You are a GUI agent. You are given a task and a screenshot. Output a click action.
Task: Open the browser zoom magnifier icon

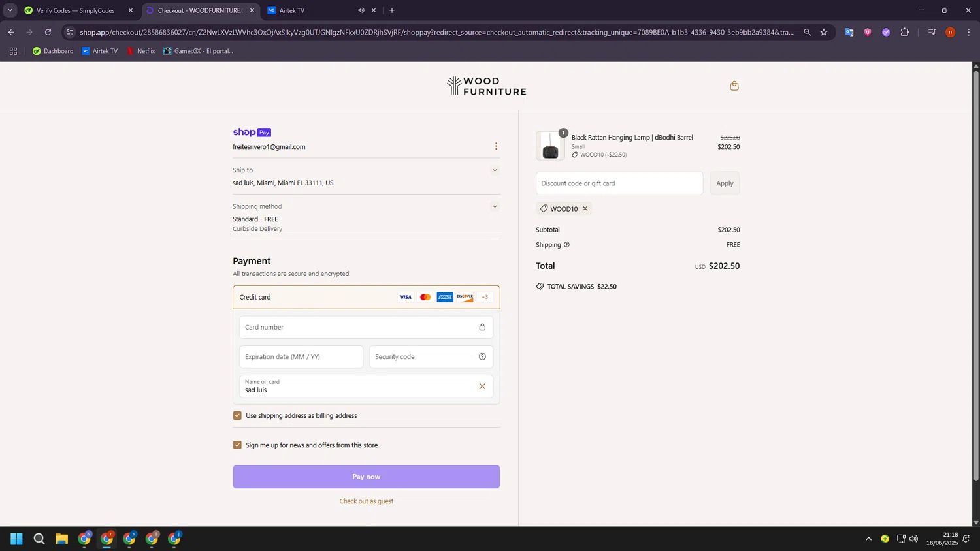(x=808, y=32)
